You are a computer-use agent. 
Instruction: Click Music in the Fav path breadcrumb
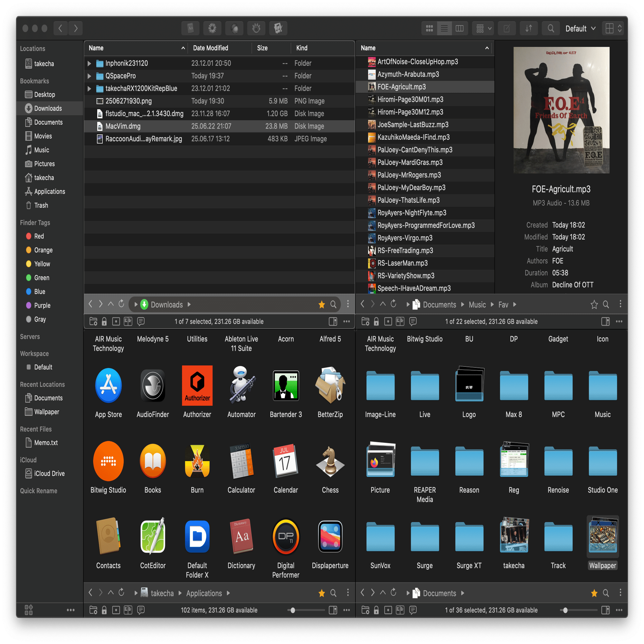click(477, 304)
